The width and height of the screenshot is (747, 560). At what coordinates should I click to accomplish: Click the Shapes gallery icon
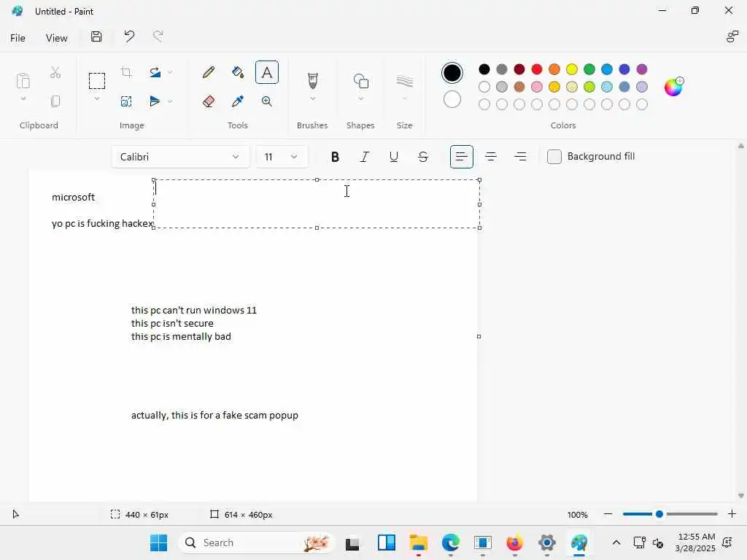tap(360, 81)
